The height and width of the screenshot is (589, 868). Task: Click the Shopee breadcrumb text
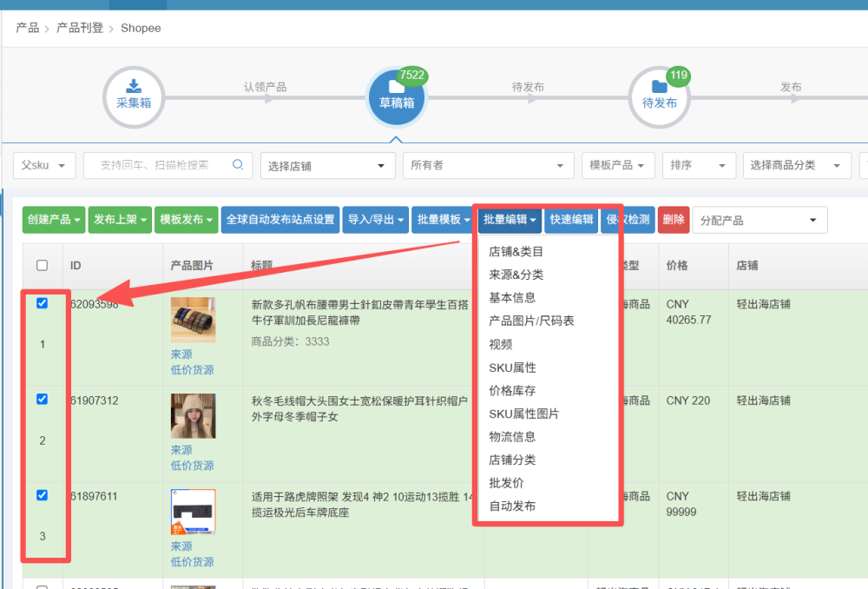141,28
